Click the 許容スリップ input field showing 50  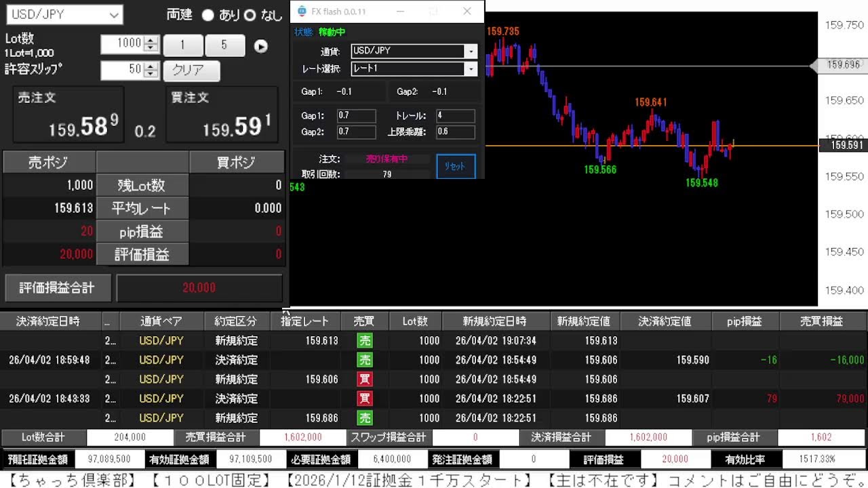click(122, 70)
